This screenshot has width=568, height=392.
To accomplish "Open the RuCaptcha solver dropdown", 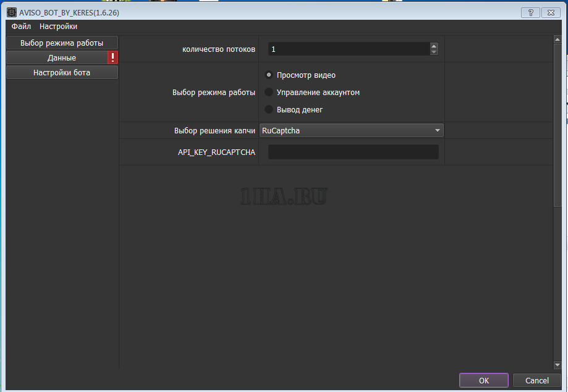I will (x=351, y=130).
